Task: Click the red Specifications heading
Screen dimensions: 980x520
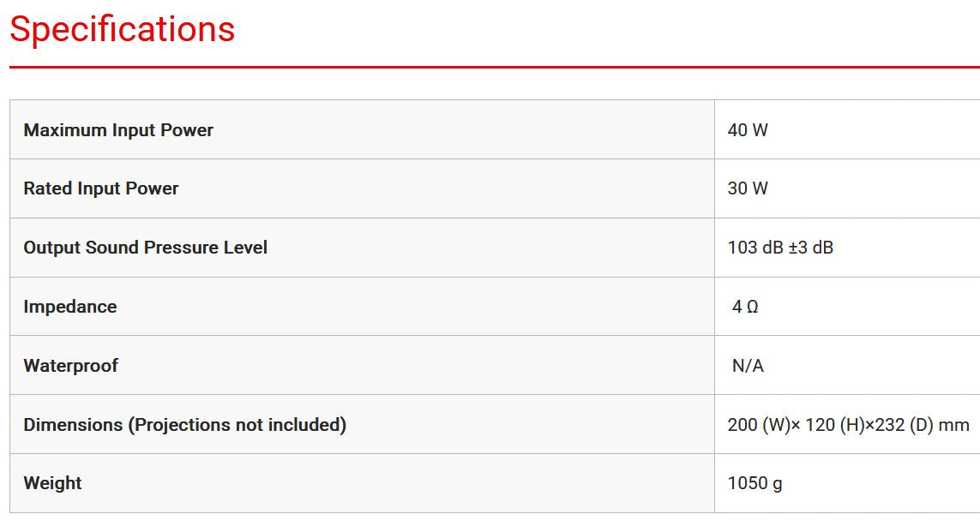Action: click(122, 29)
